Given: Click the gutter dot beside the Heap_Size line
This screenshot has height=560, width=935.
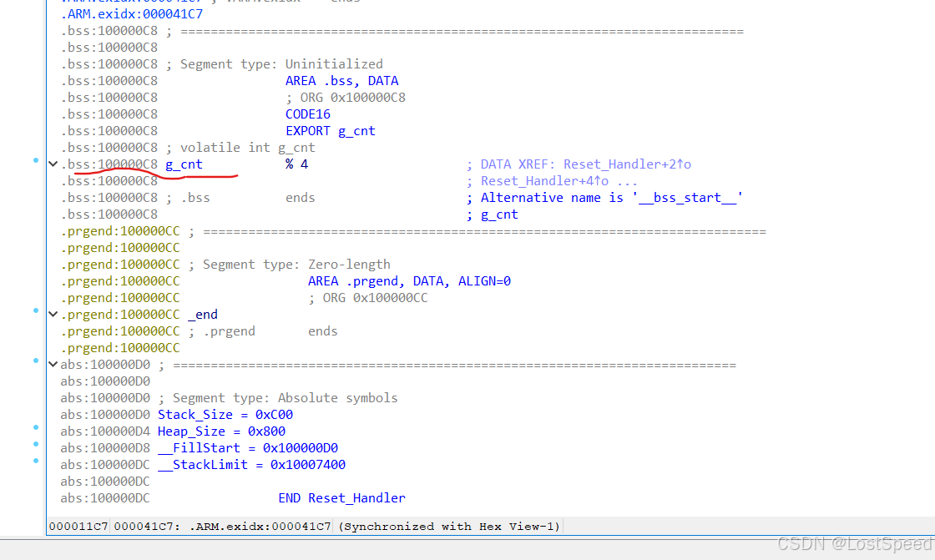Looking at the screenshot, I should 36,427.
